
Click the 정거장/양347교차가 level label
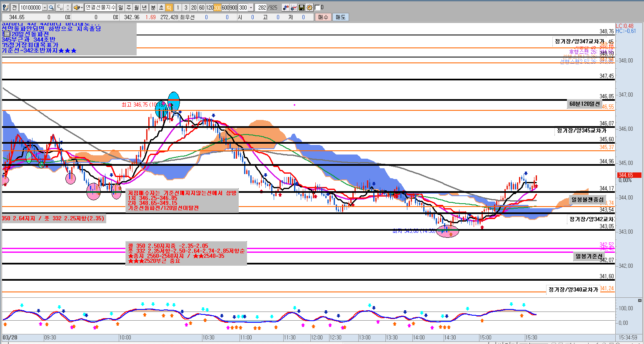point(579,42)
